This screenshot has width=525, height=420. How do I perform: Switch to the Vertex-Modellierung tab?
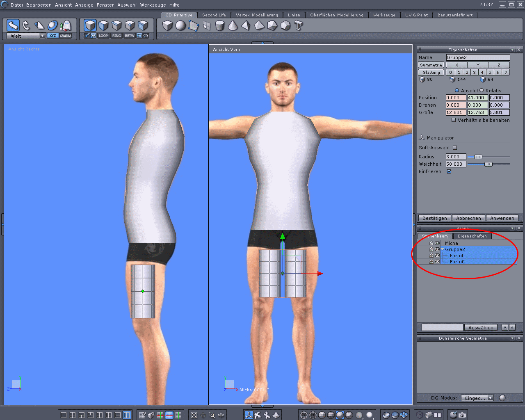257,15
